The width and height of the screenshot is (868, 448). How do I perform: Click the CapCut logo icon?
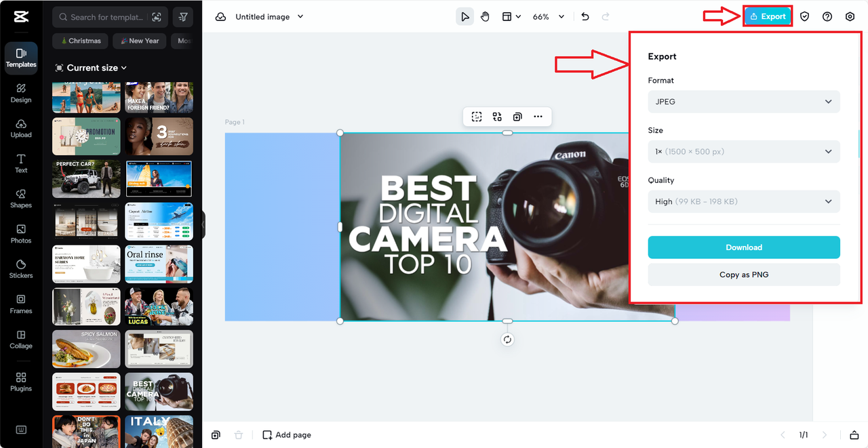pyautogui.click(x=20, y=17)
